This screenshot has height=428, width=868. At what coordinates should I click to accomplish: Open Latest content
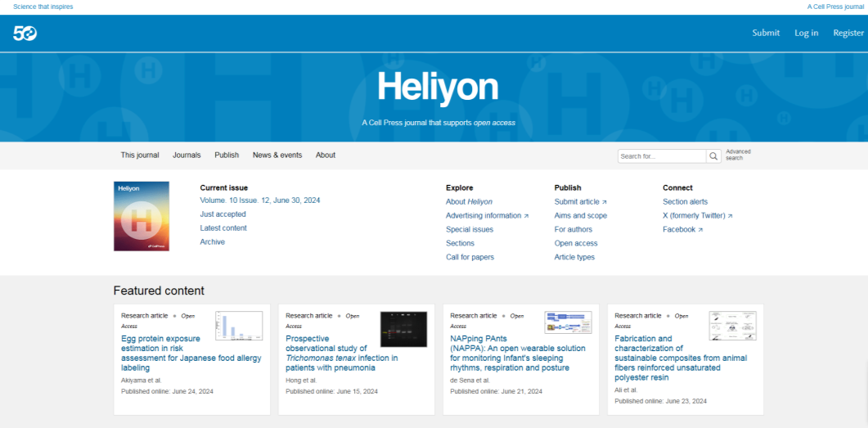tap(223, 228)
